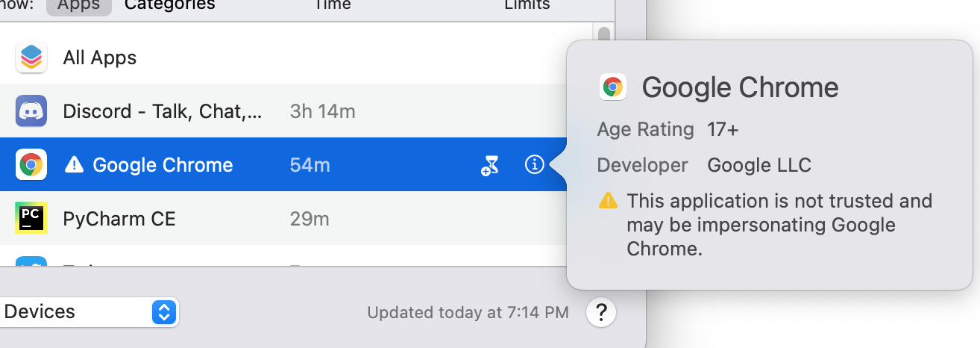Click the Chrome icon in the info popover
This screenshot has width=980, height=348.
point(613,87)
